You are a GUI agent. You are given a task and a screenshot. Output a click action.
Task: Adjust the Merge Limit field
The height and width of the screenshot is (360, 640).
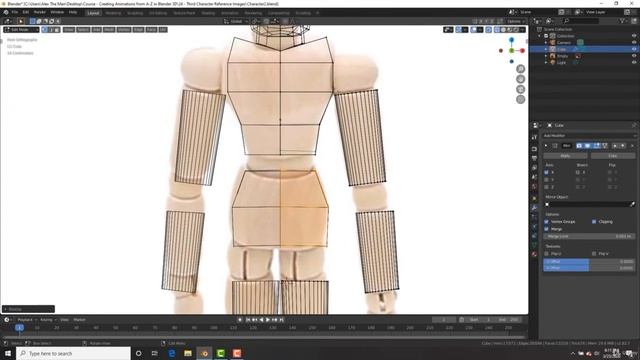tap(589, 236)
